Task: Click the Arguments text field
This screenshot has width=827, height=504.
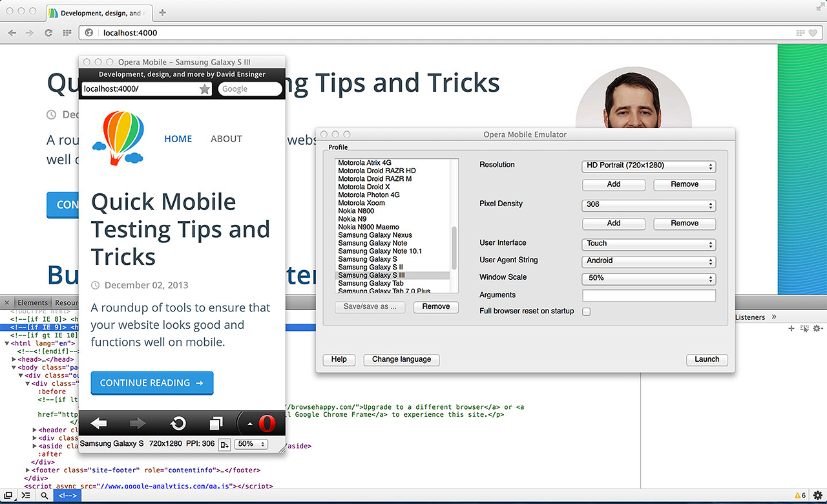Action: point(649,295)
